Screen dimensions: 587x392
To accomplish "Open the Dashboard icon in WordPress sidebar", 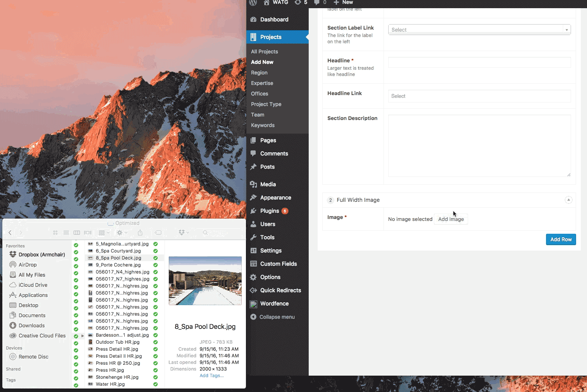I will click(253, 19).
